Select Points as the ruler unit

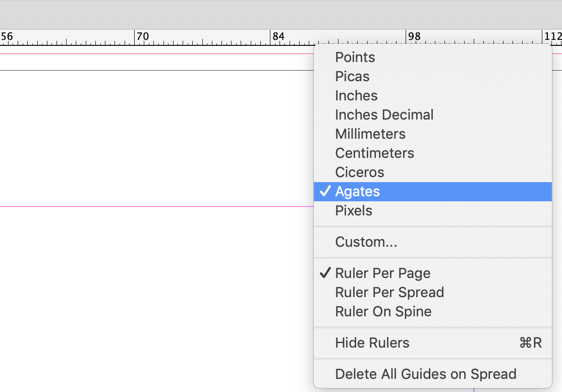[x=355, y=58]
